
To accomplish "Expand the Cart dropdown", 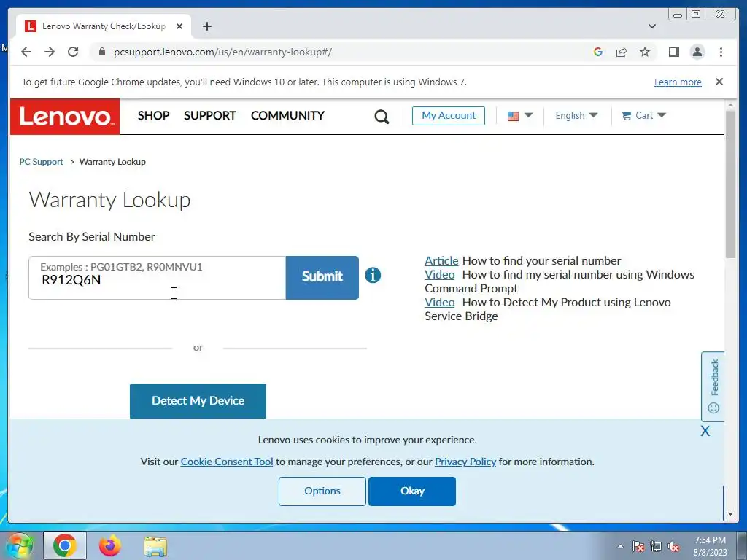I will (x=643, y=116).
